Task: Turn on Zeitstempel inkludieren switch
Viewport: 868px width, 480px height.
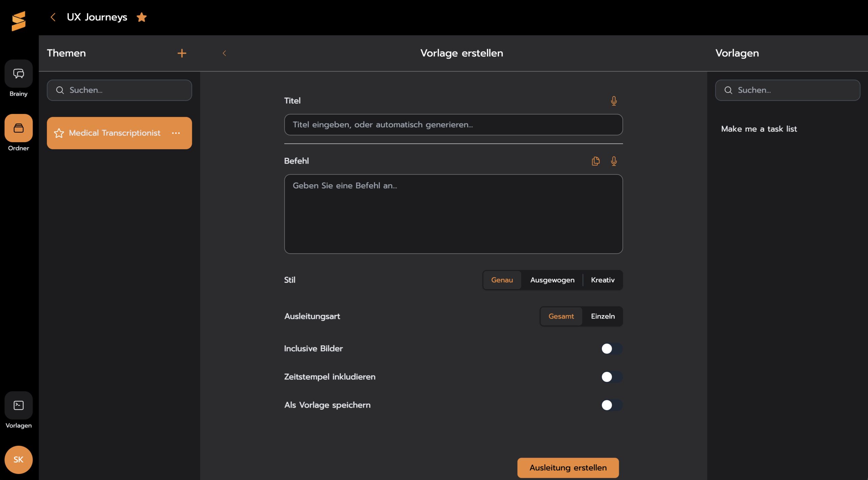Action: 611,377
